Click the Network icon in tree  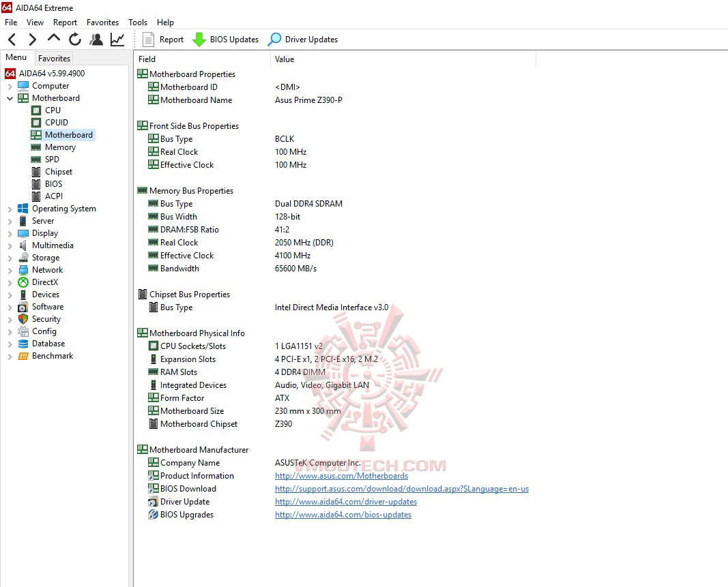click(23, 270)
